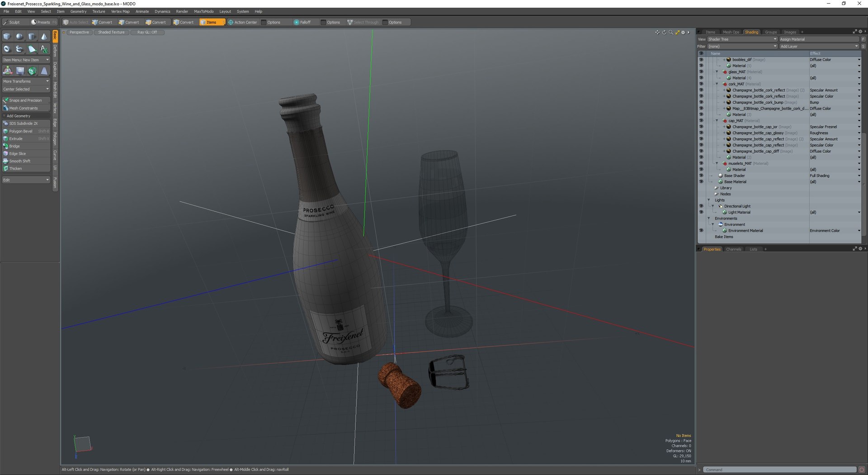Viewport: 868px width, 475px height.
Task: Click the green checkered box icon
Action: (32, 71)
